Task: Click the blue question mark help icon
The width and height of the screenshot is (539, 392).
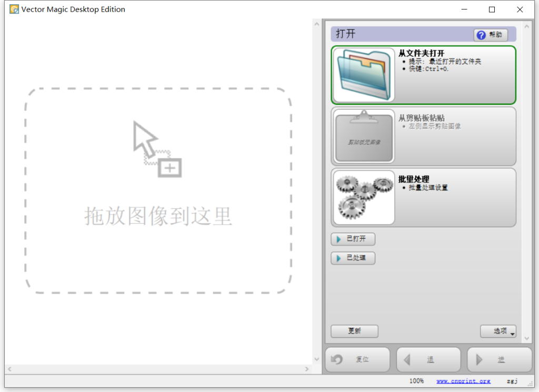Action: pos(481,35)
